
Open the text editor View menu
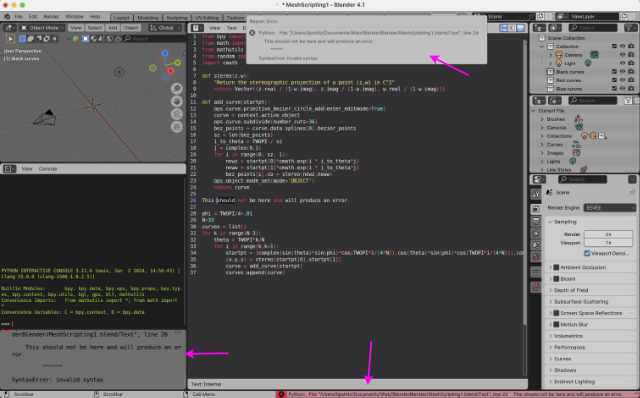point(215,28)
